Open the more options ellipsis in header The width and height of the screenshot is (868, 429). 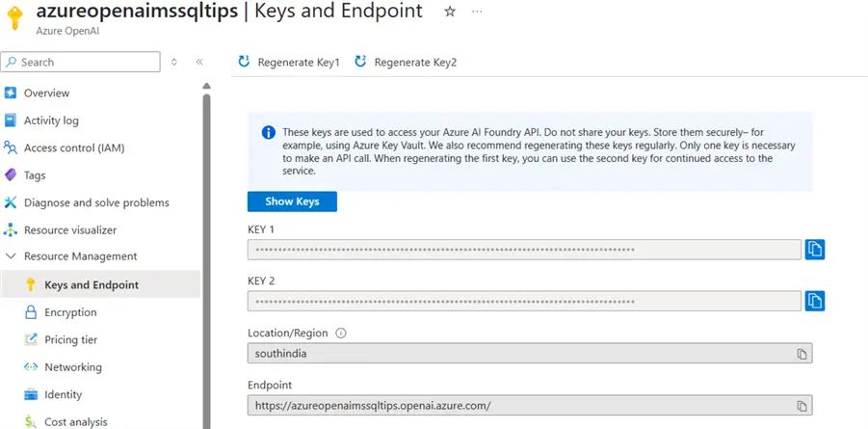click(477, 11)
